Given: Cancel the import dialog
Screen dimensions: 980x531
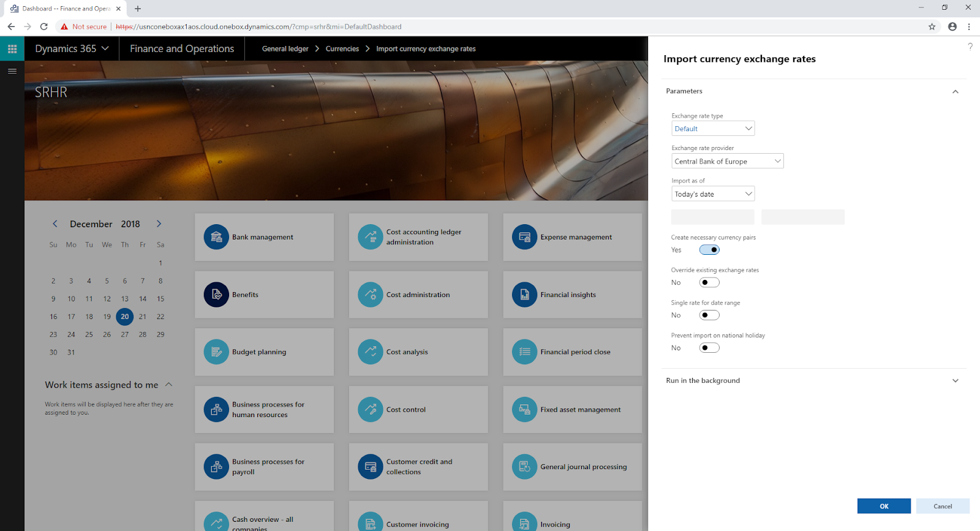Looking at the screenshot, I should (x=943, y=506).
